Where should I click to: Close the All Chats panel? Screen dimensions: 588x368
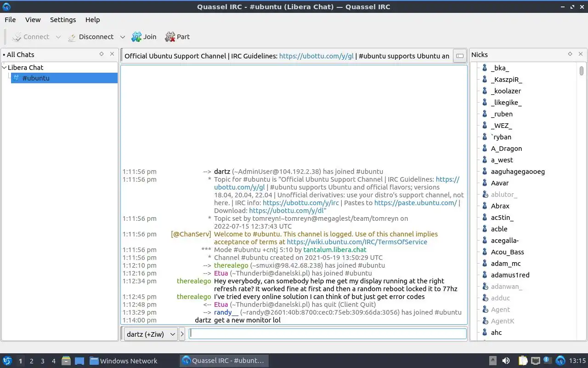(x=112, y=54)
